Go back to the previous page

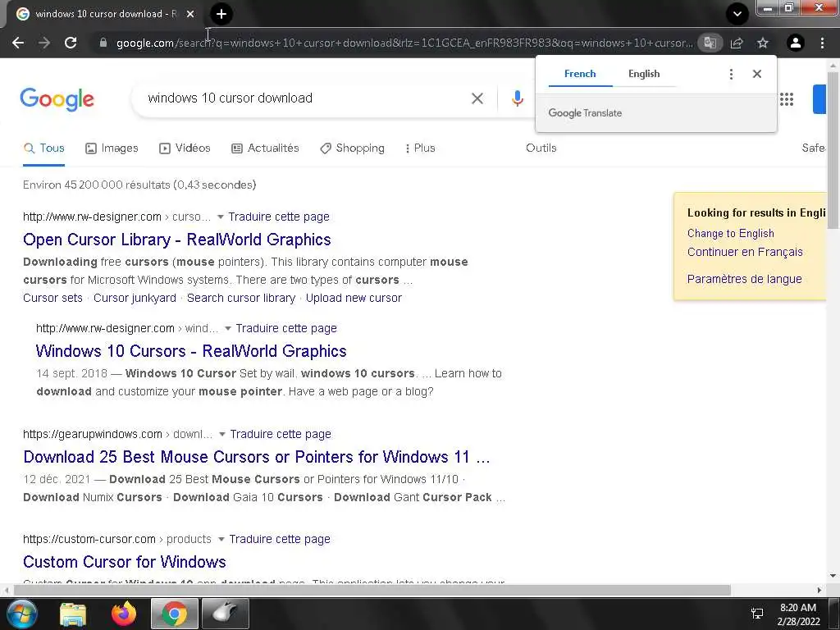click(18, 43)
